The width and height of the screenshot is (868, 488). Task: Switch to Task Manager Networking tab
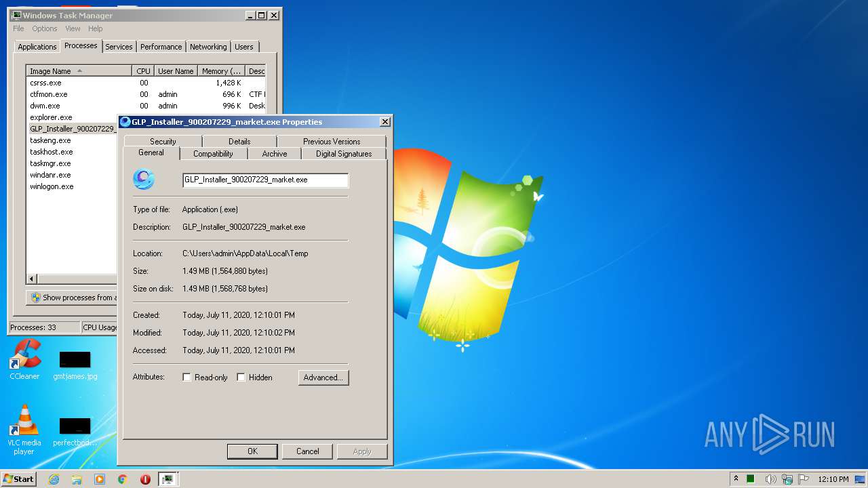(x=208, y=47)
